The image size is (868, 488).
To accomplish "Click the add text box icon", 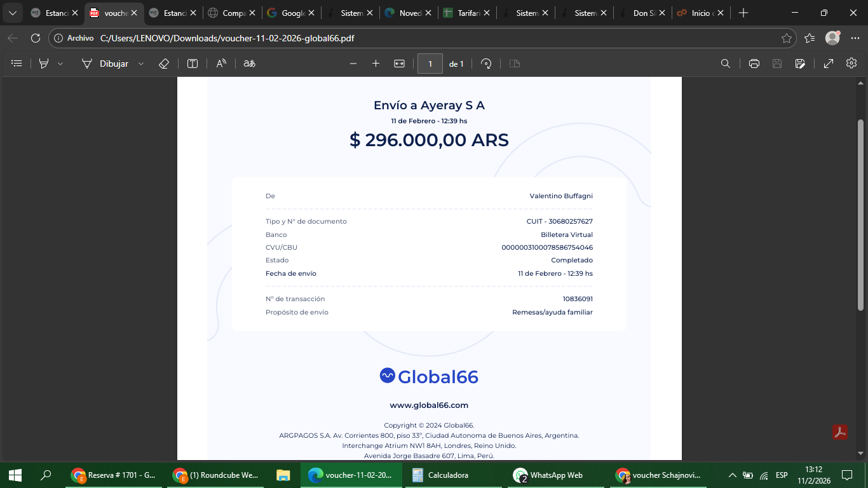I will coord(193,64).
